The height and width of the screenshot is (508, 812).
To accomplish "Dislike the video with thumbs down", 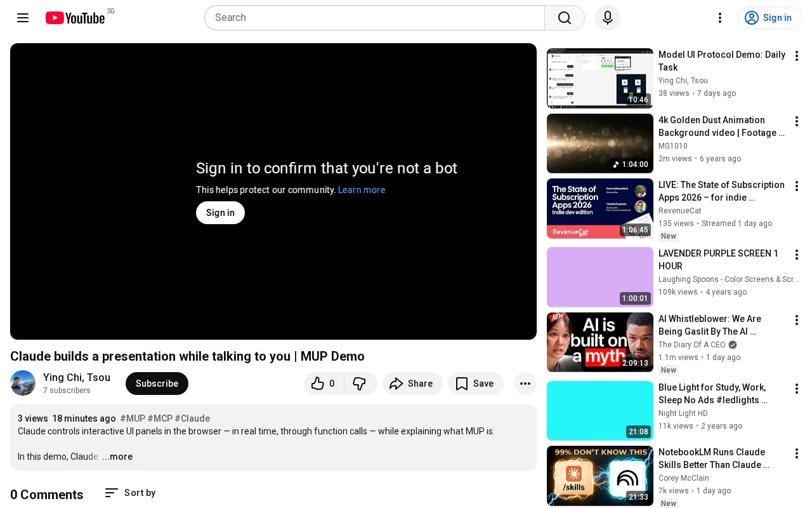I will [x=360, y=384].
